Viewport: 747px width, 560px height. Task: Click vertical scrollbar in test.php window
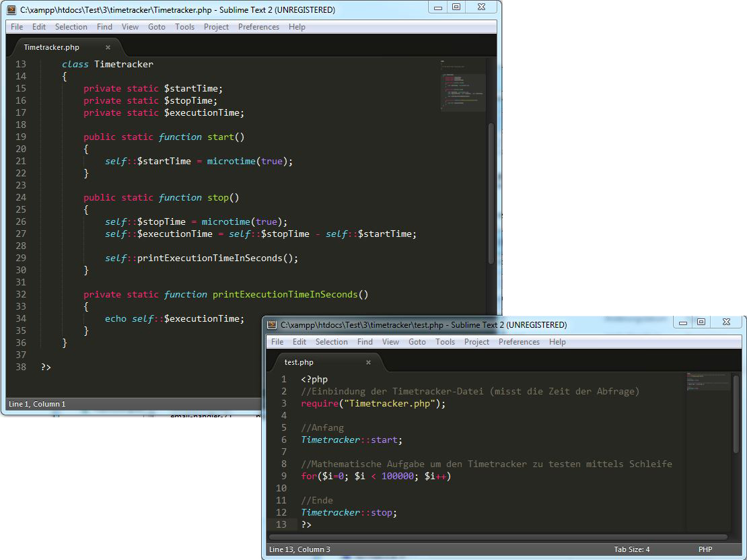point(736,415)
